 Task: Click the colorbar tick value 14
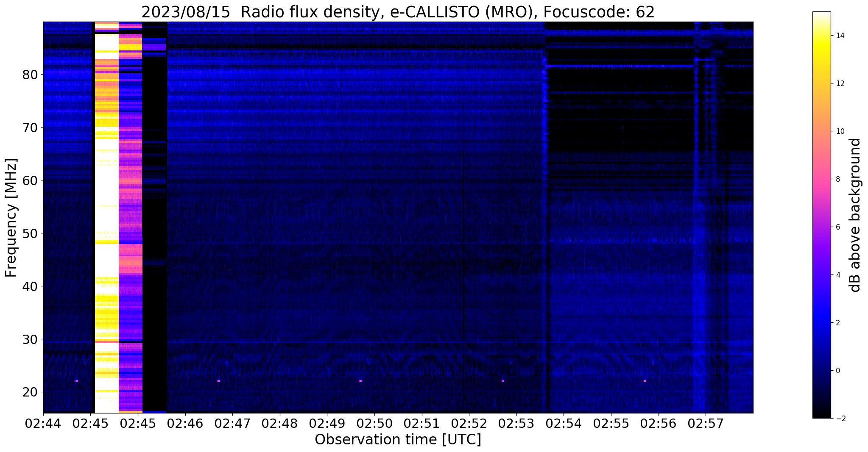pos(840,36)
